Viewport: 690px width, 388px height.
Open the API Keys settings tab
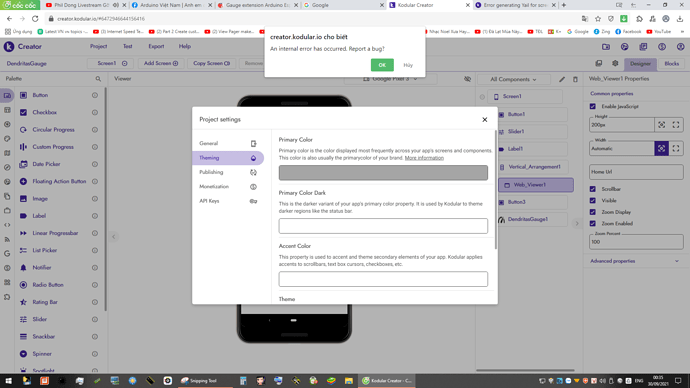pos(228,201)
